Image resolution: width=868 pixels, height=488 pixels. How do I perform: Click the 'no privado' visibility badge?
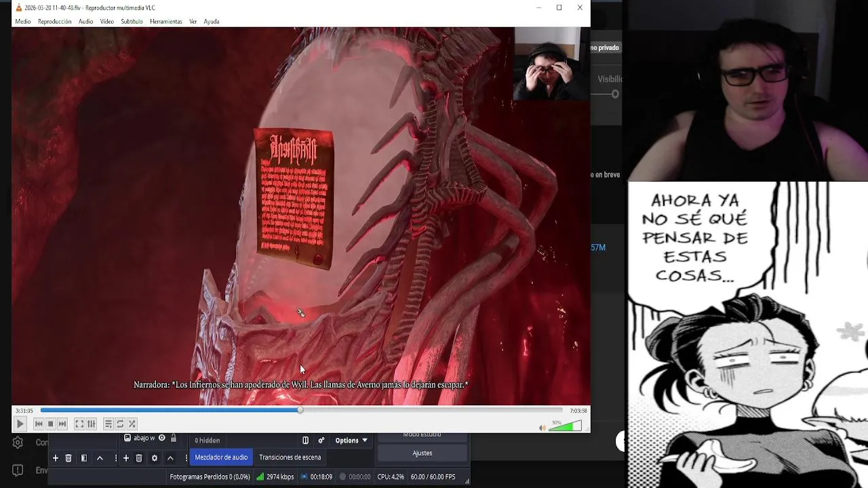(604, 48)
